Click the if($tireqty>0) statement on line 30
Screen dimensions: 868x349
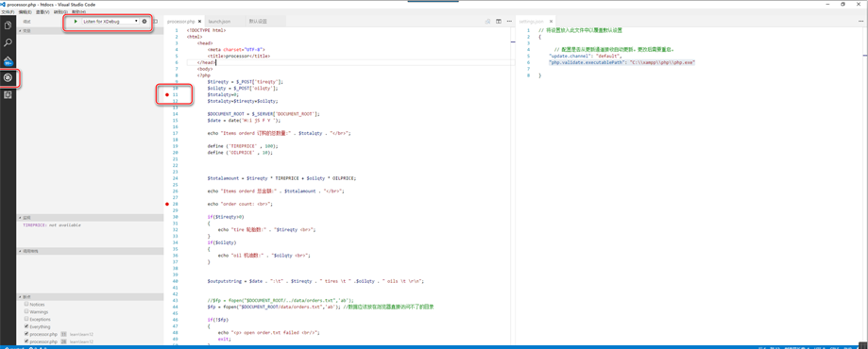[226, 217]
